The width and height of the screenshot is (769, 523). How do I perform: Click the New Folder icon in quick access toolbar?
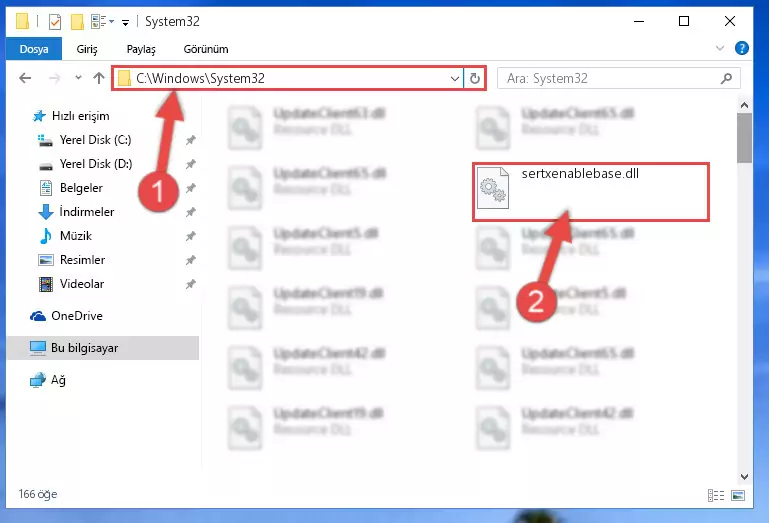(x=77, y=22)
